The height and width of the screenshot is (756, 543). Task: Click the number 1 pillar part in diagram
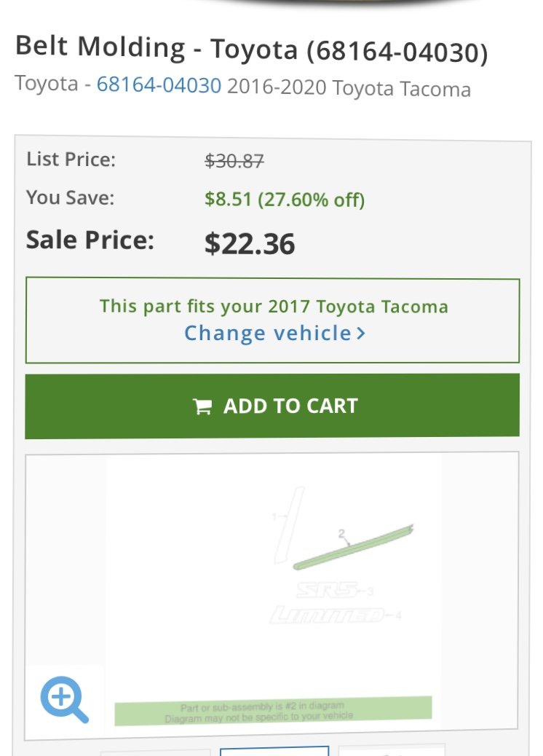coord(290,524)
